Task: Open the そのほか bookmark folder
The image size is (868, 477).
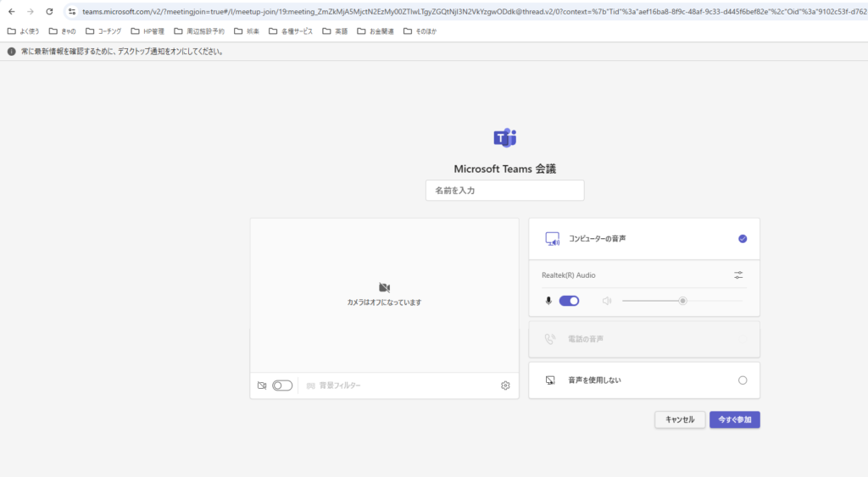Action: point(420,31)
